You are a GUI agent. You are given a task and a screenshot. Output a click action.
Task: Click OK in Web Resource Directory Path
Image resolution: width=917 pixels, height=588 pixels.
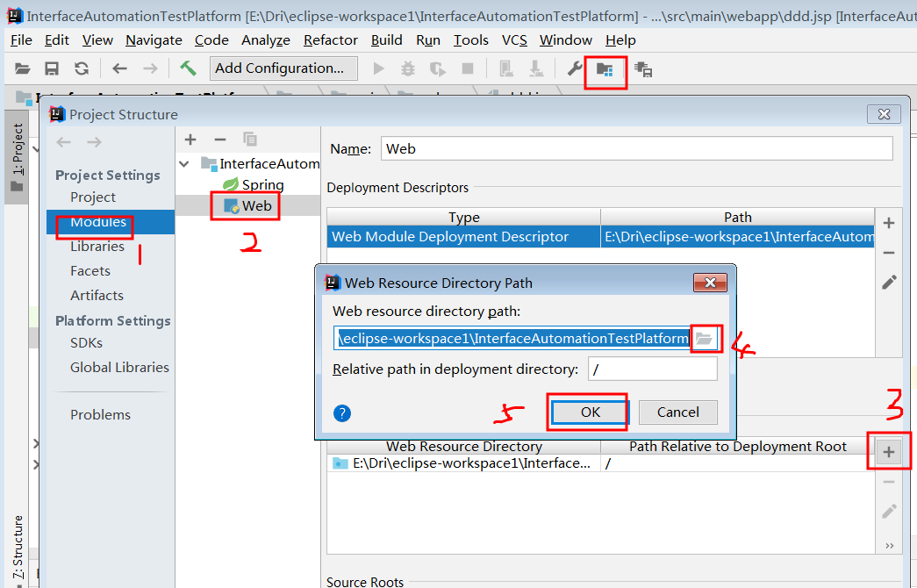pos(590,412)
